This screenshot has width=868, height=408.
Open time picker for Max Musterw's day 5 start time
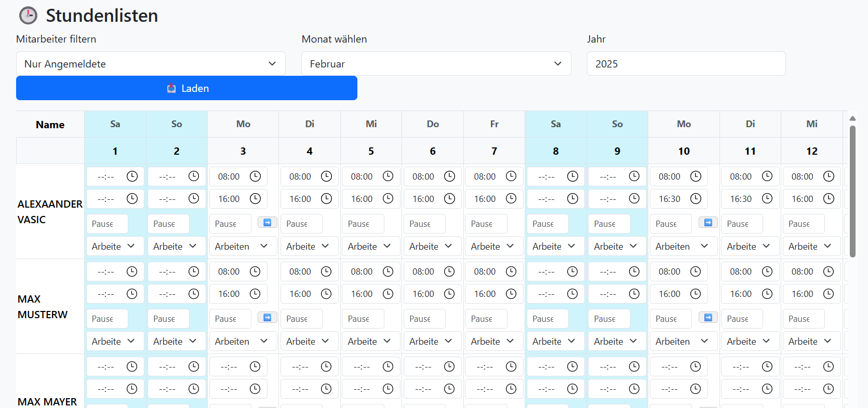pos(388,271)
